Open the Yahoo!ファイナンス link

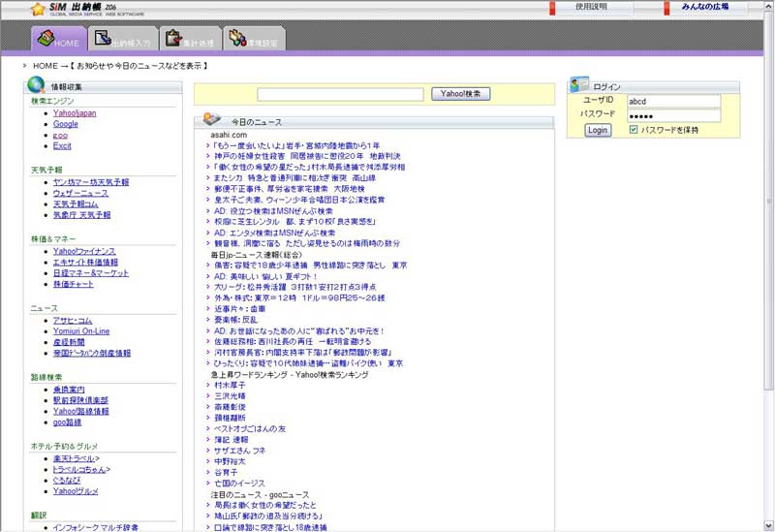(x=82, y=251)
